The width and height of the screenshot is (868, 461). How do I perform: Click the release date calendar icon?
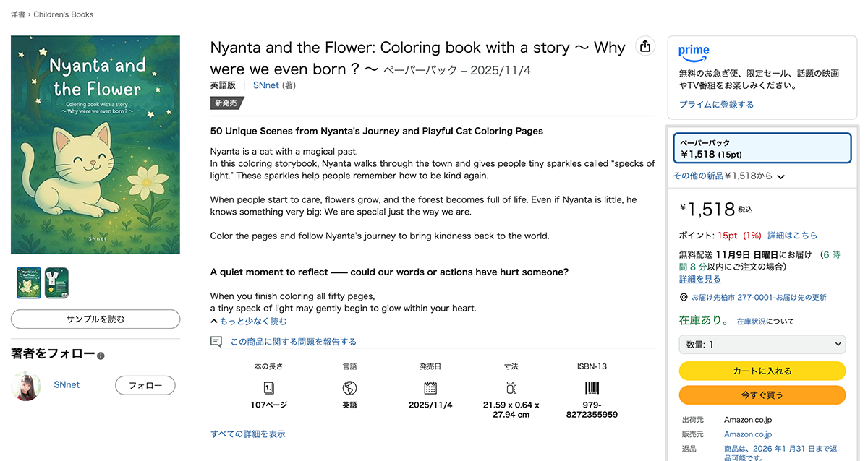tap(430, 387)
